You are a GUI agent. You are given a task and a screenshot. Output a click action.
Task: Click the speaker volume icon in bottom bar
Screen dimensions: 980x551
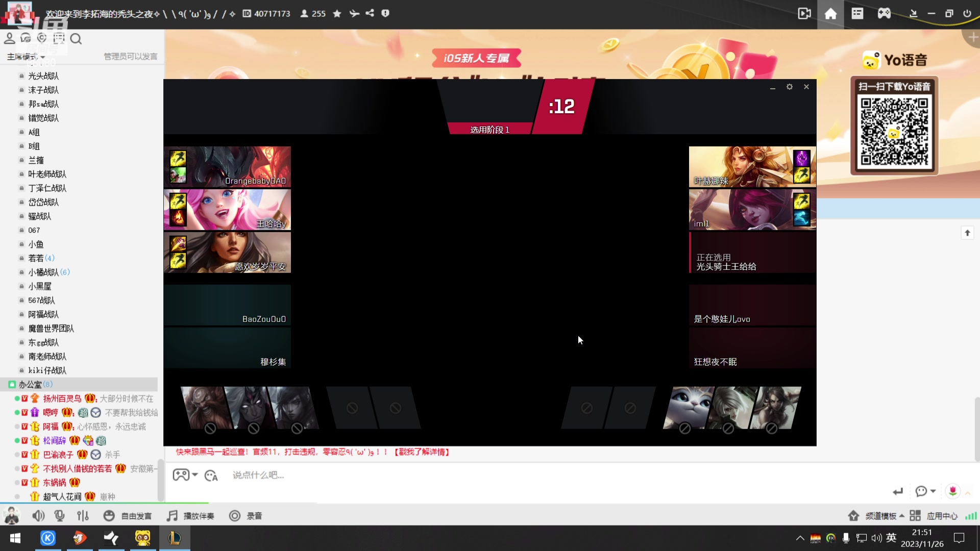pos(38,516)
